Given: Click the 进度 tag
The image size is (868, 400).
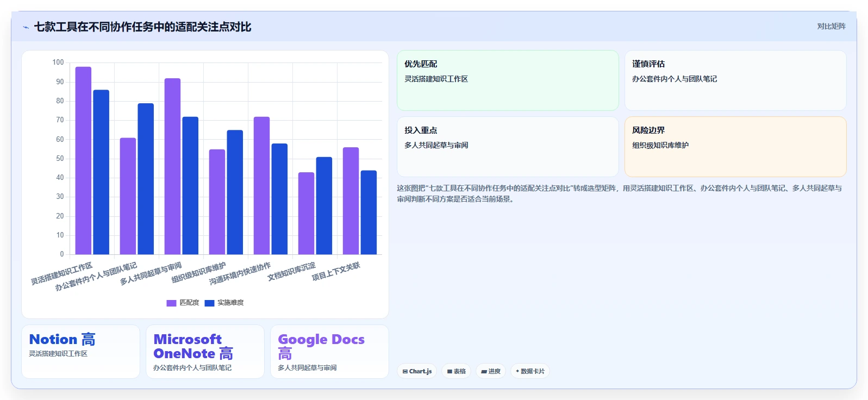Looking at the screenshot, I should pyautogui.click(x=491, y=371).
